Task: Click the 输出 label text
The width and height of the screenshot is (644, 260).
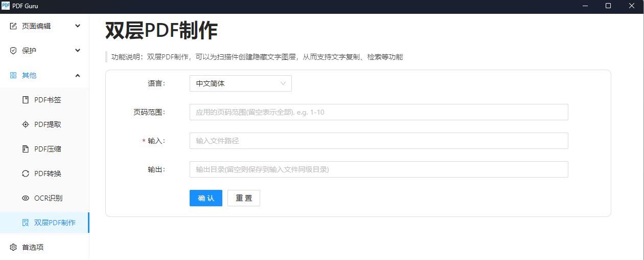Action: (x=156, y=169)
